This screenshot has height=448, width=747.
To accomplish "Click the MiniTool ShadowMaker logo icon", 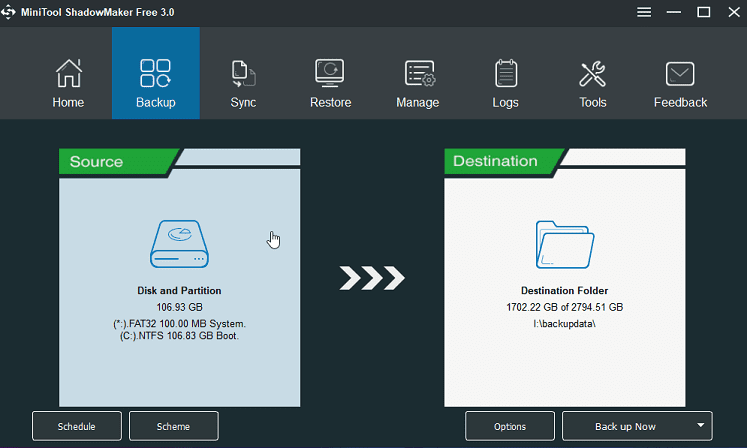I will (x=8, y=12).
